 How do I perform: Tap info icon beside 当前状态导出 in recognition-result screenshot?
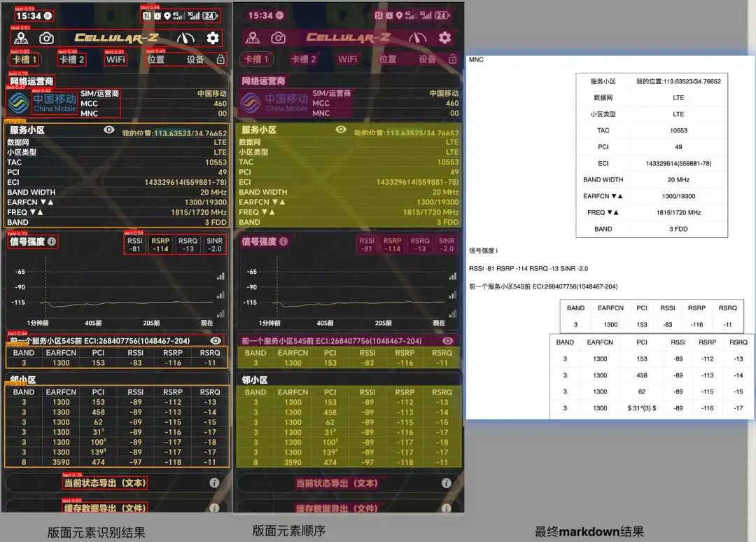click(215, 482)
